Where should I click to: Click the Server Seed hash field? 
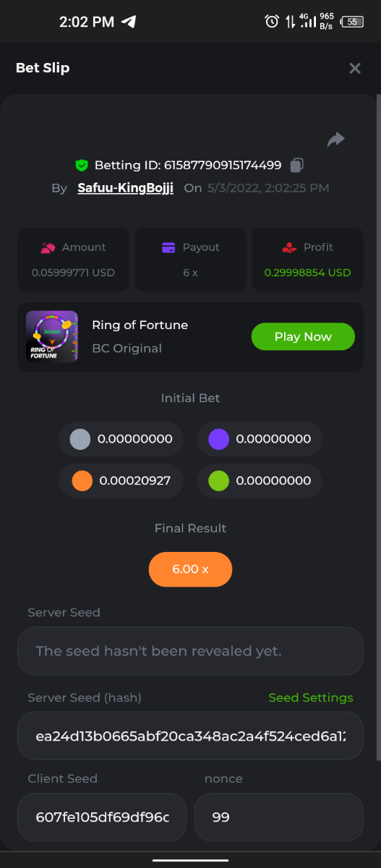click(190, 736)
